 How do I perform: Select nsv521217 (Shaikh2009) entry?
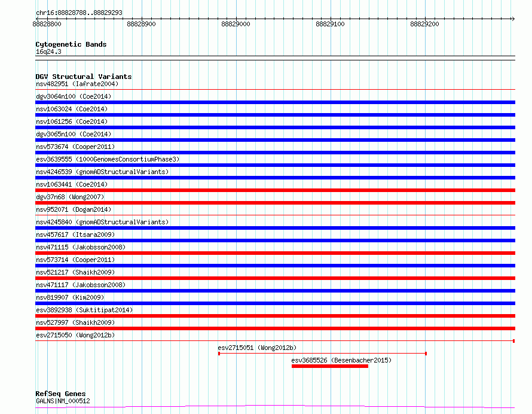pos(75,272)
